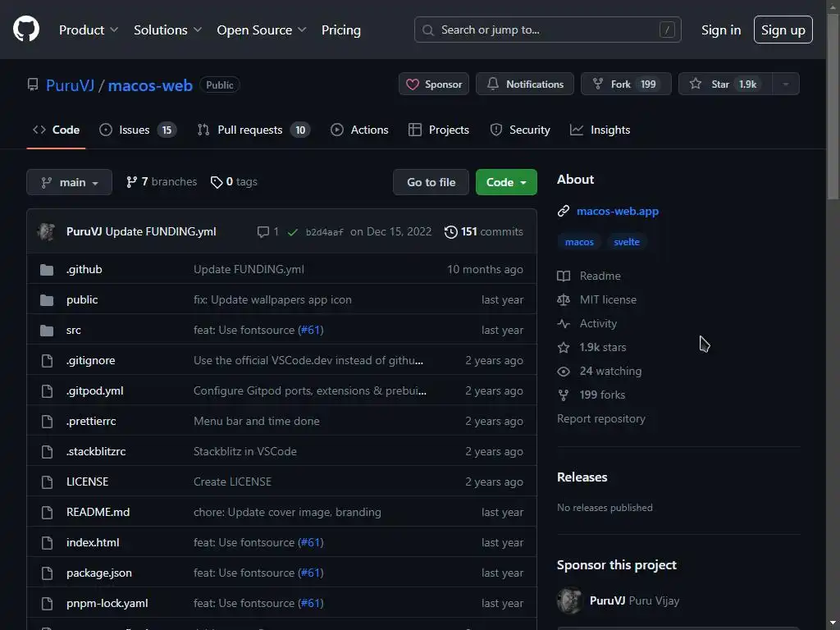
Task: Expand the Open Source menu
Action: coord(262,30)
